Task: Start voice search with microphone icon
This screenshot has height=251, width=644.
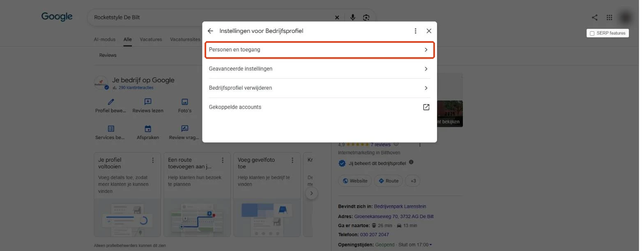Action: click(x=352, y=17)
